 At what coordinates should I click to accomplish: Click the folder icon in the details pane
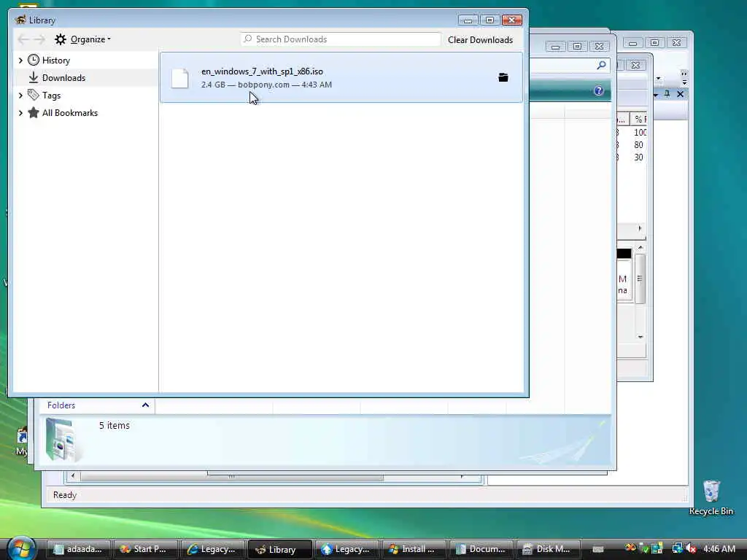tap(63, 440)
